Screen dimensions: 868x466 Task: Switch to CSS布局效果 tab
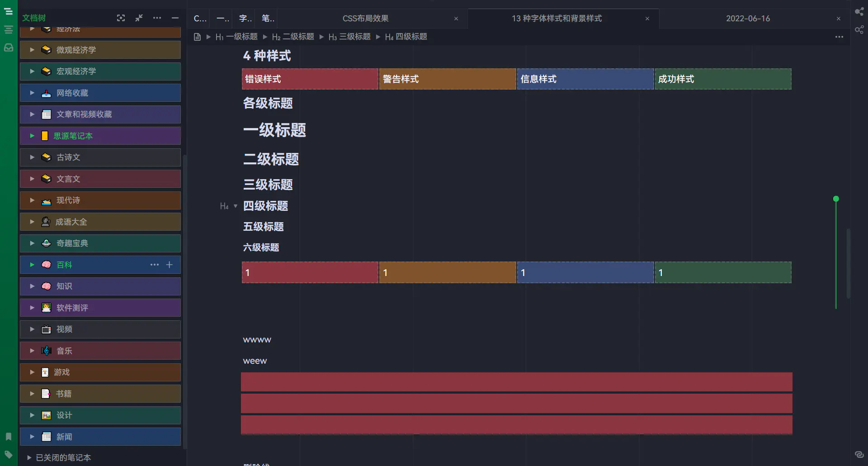366,19
